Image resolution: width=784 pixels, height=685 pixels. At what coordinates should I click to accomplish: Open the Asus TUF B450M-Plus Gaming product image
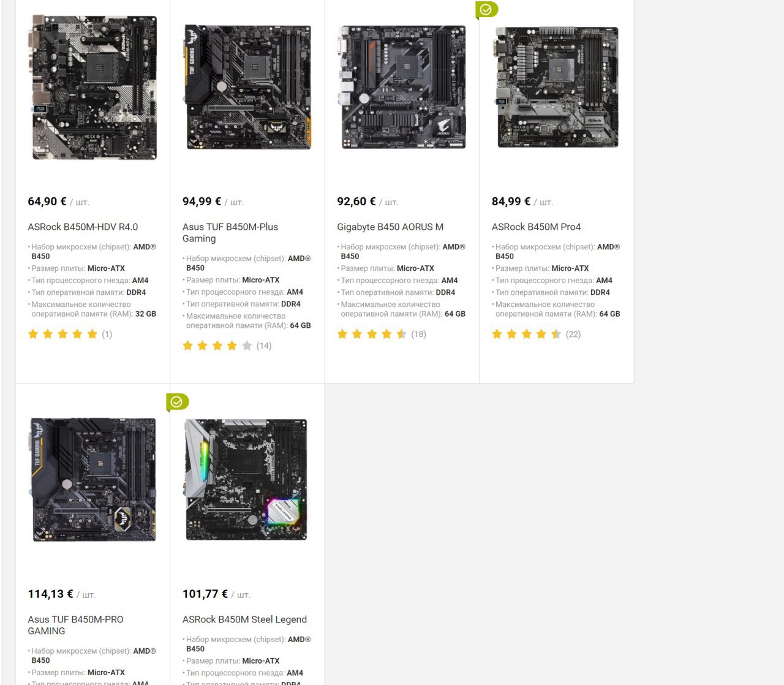click(x=247, y=87)
